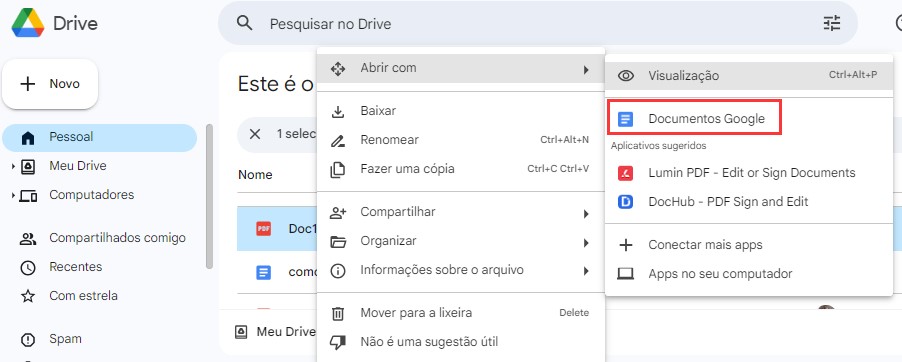Open Informações sobre o arquivo submenu

[461, 270]
